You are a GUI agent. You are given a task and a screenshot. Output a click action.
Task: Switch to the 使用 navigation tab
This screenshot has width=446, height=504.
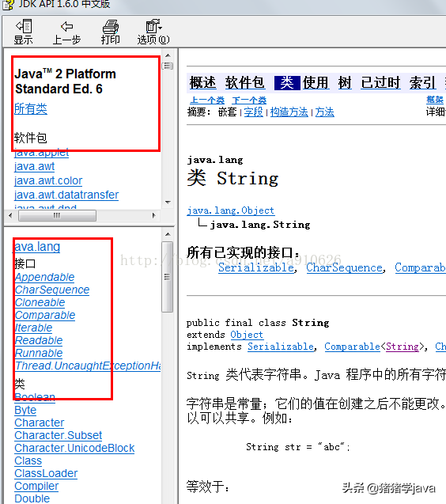tap(316, 83)
